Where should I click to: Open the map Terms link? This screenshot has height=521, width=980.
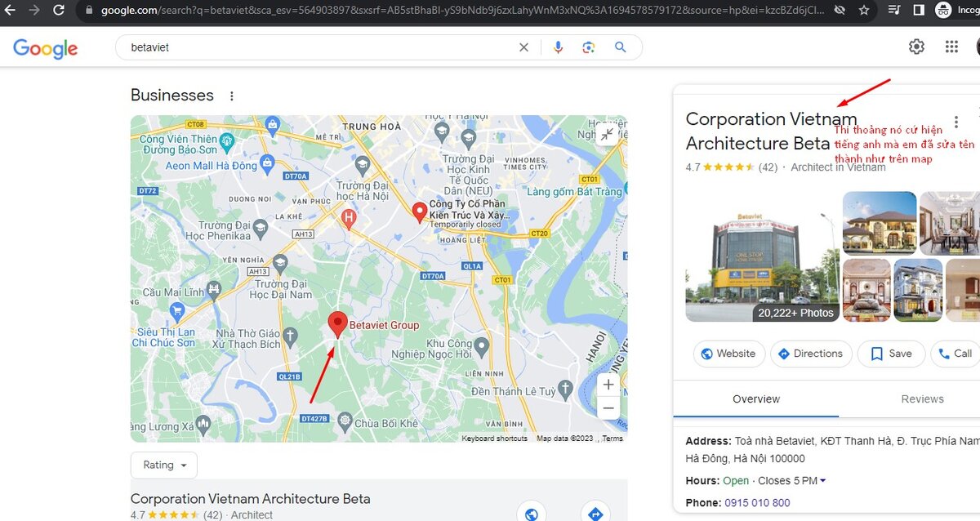click(612, 439)
